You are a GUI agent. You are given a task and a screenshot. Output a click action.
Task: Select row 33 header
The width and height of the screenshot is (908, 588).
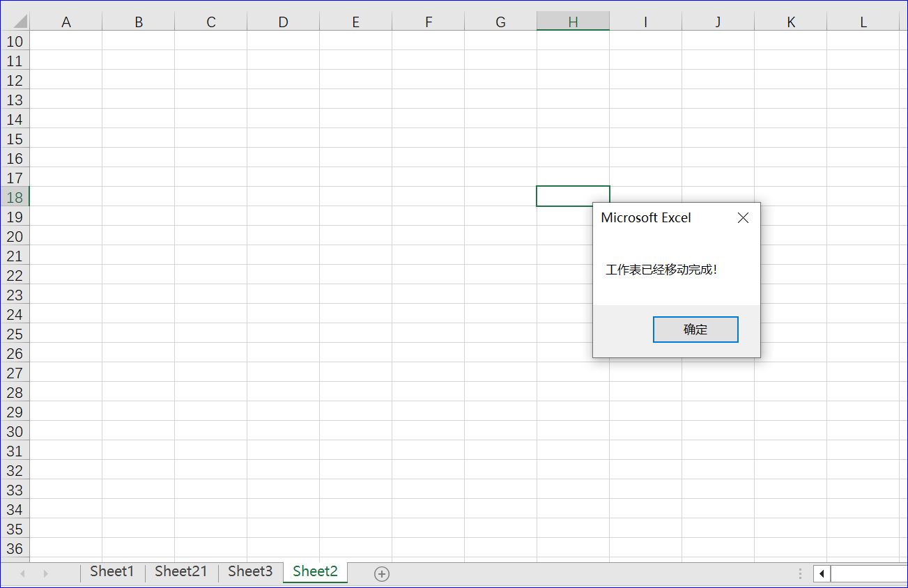click(15, 490)
